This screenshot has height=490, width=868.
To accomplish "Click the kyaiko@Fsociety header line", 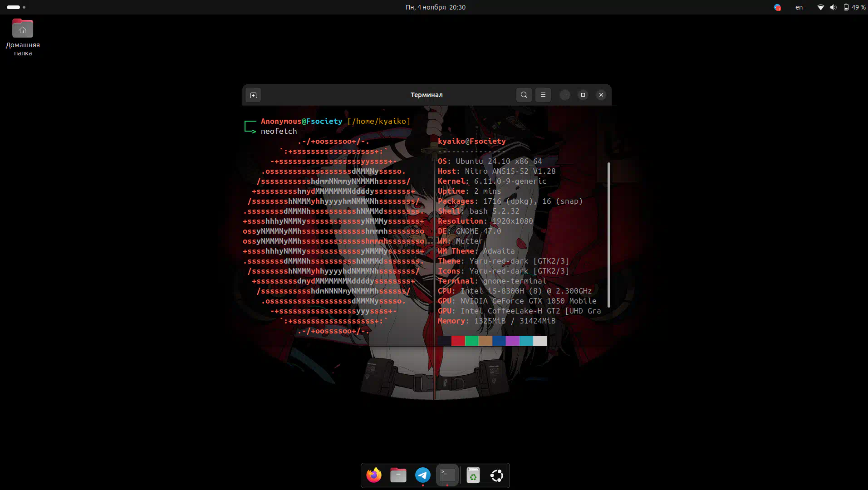I will click(x=471, y=141).
